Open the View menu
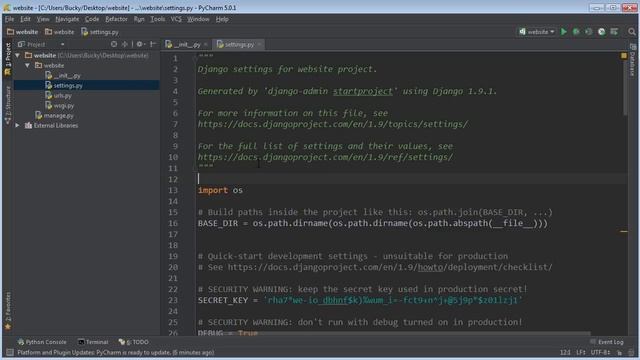The image size is (640, 360). [x=43, y=19]
